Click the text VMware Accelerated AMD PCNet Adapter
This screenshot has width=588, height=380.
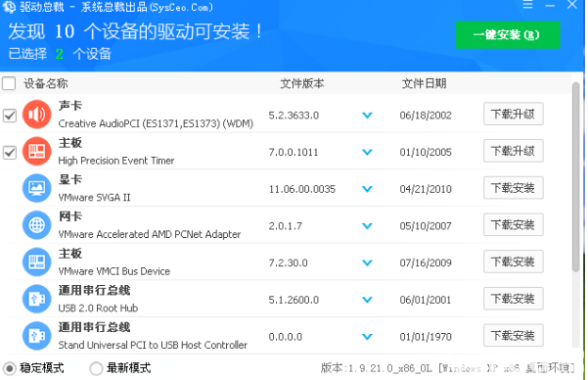click(x=150, y=234)
